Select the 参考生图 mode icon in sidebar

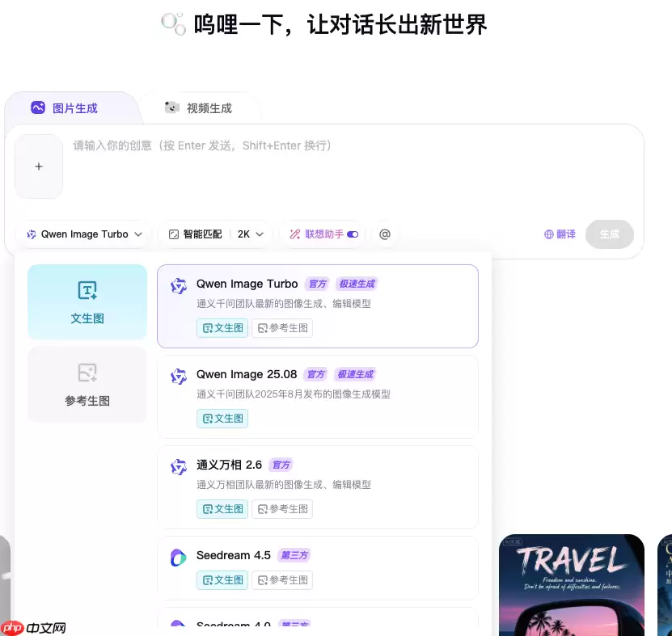pyautogui.click(x=87, y=373)
